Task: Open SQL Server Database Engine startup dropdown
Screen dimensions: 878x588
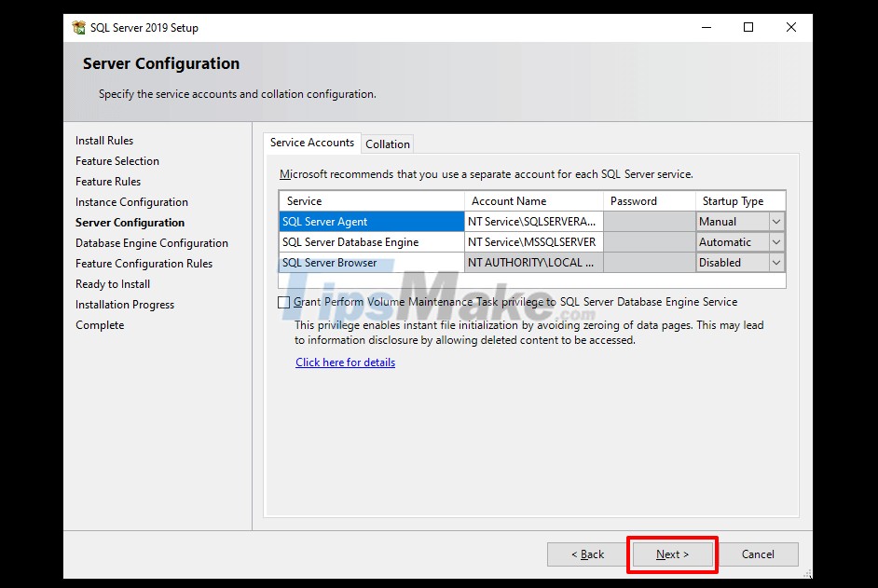Action: pyautogui.click(x=776, y=241)
